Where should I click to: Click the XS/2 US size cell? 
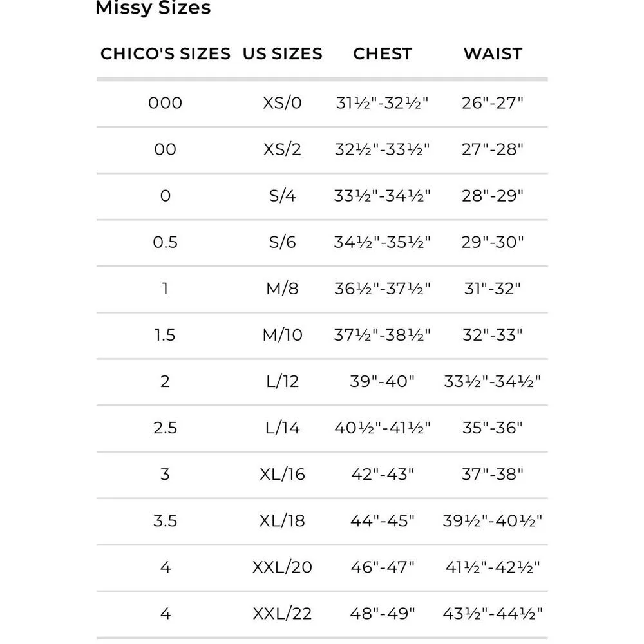[282, 149]
